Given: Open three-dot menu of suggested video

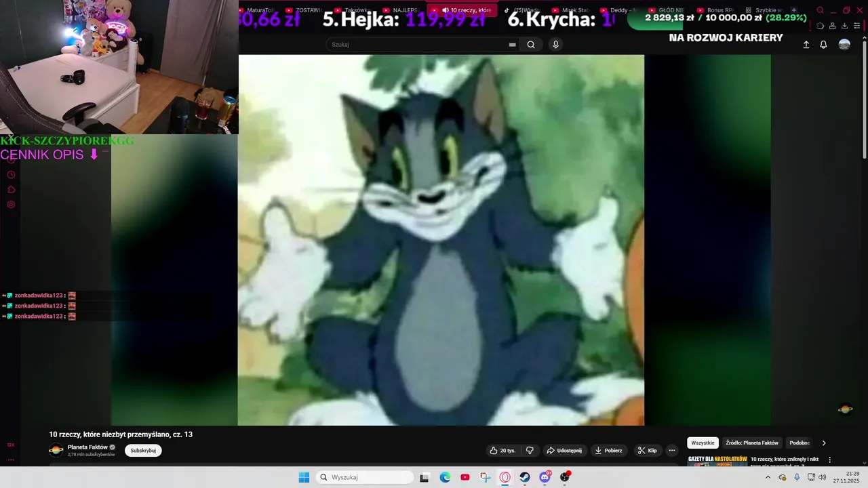Looking at the screenshot, I should click(x=829, y=460).
